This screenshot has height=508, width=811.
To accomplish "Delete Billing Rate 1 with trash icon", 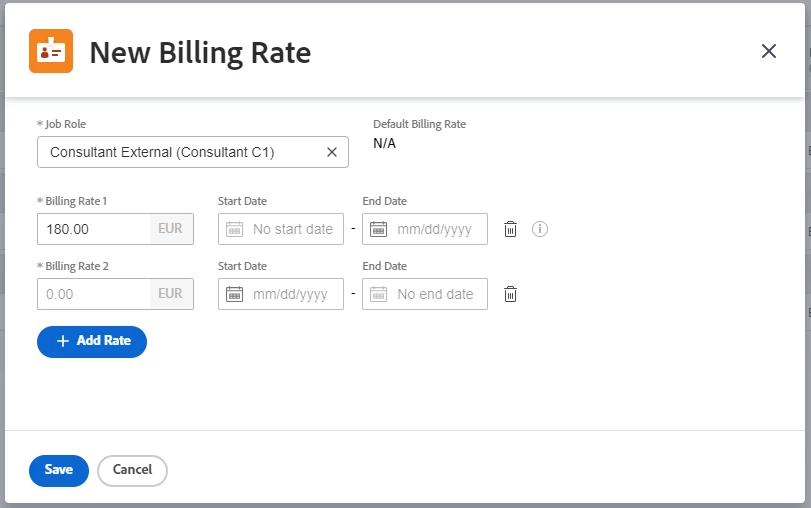I will point(510,229).
